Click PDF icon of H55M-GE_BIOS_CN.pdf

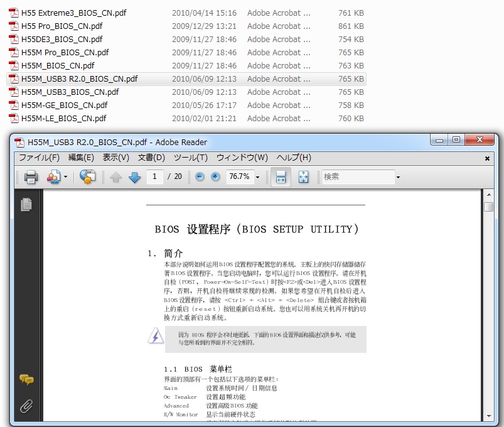click(x=14, y=105)
